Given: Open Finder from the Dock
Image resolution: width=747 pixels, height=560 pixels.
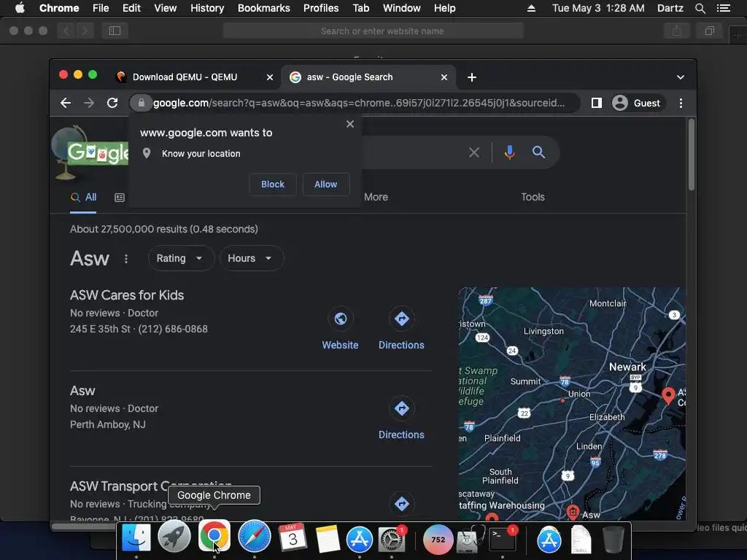Looking at the screenshot, I should (136, 538).
